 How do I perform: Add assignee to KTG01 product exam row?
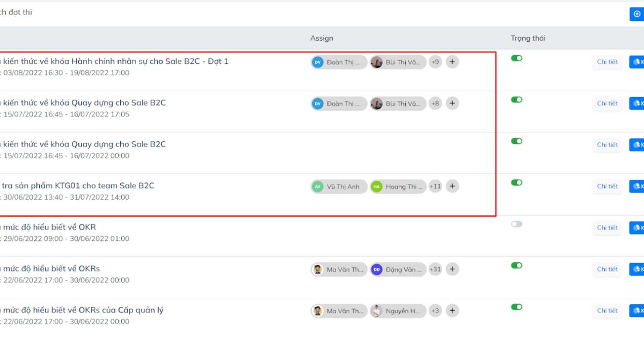coord(452,186)
